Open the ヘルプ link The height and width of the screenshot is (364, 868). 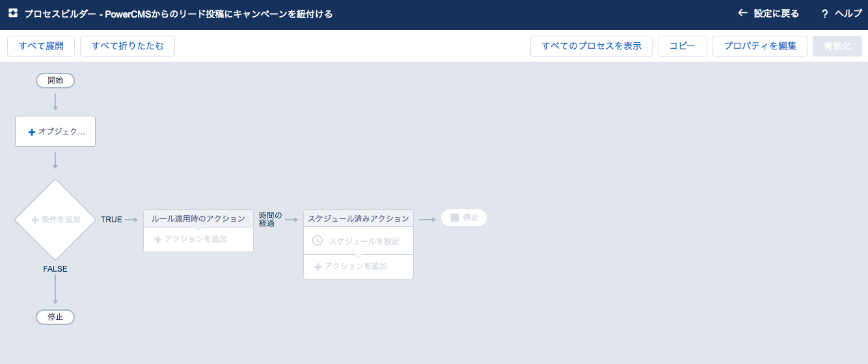(848, 14)
